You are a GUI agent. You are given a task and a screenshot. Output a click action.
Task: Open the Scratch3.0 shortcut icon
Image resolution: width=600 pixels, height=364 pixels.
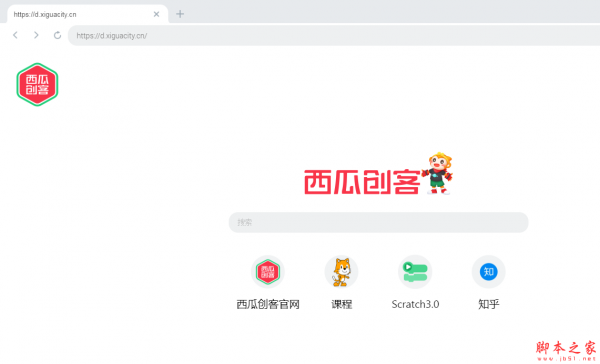pyautogui.click(x=415, y=272)
